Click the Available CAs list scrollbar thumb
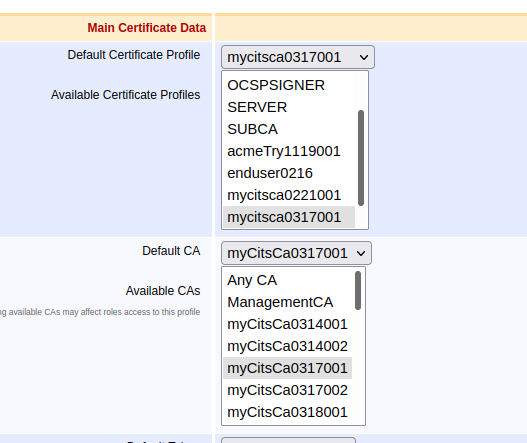Screen dimensions: 527x443 coord(358,290)
